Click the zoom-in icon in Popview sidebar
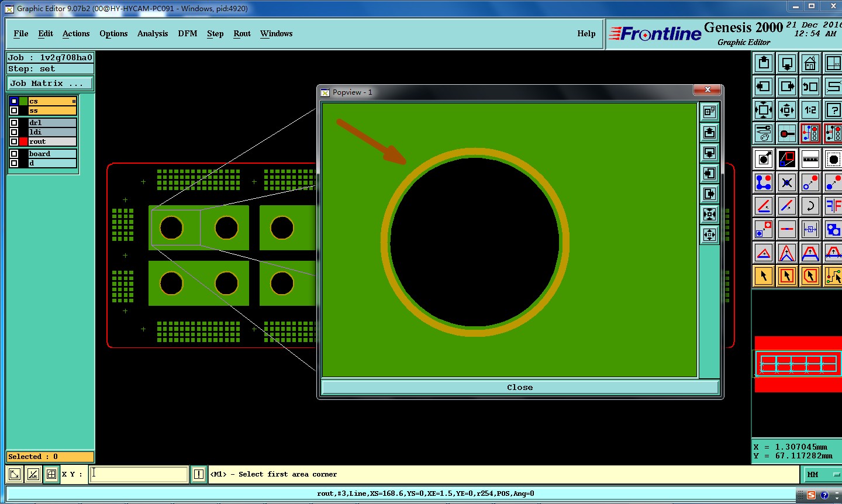Screen dimensions: 842x504 click(x=709, y=112)
